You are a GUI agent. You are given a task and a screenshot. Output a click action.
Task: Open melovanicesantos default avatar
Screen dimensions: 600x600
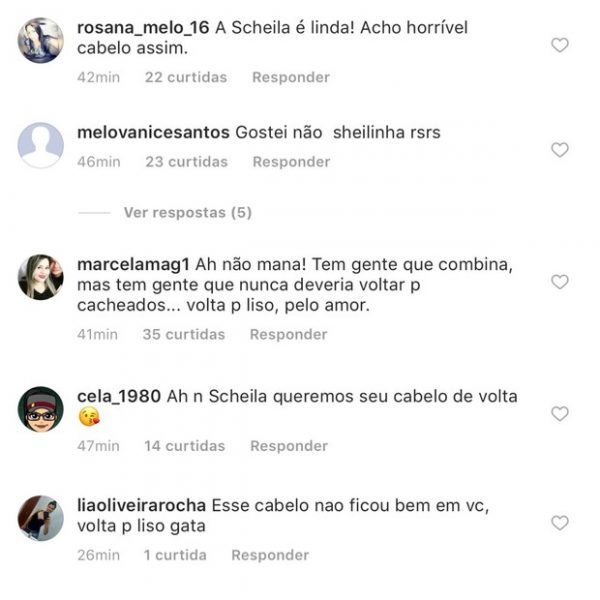(x=41, y=145)
